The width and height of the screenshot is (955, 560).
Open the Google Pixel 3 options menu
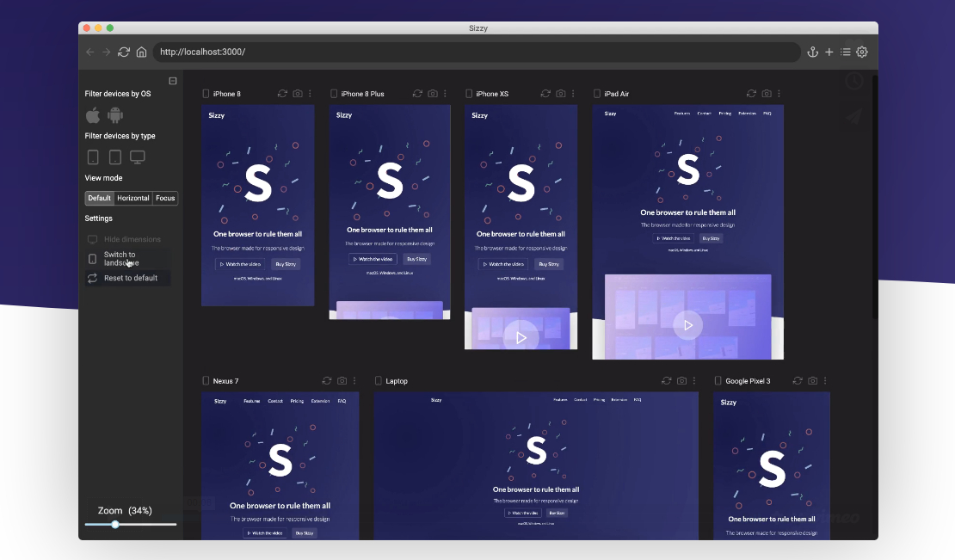pyautogui.click(x=825, y=380)
